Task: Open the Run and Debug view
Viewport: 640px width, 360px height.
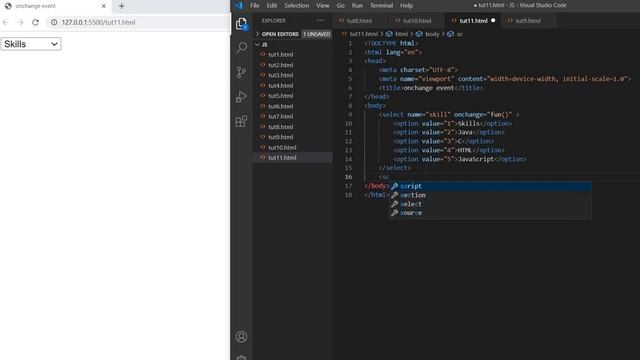Action: point(242,97)
